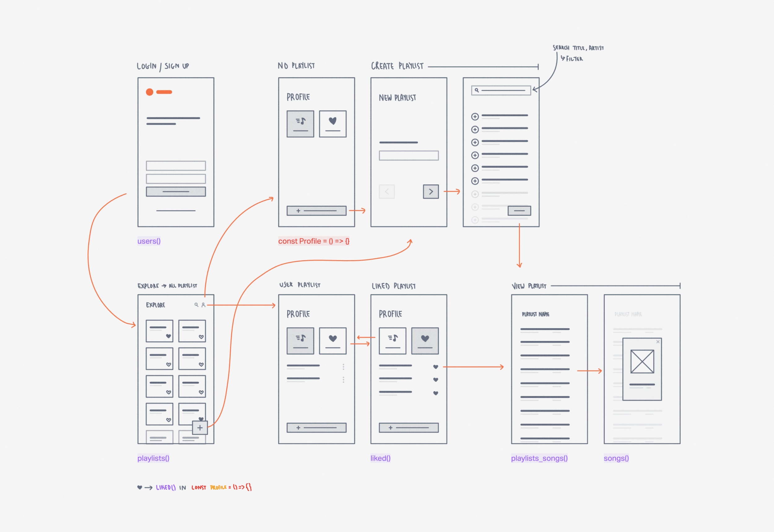
Task: Select the heart liked tab in User Playlist profile
Action: (x=333, y=341)
